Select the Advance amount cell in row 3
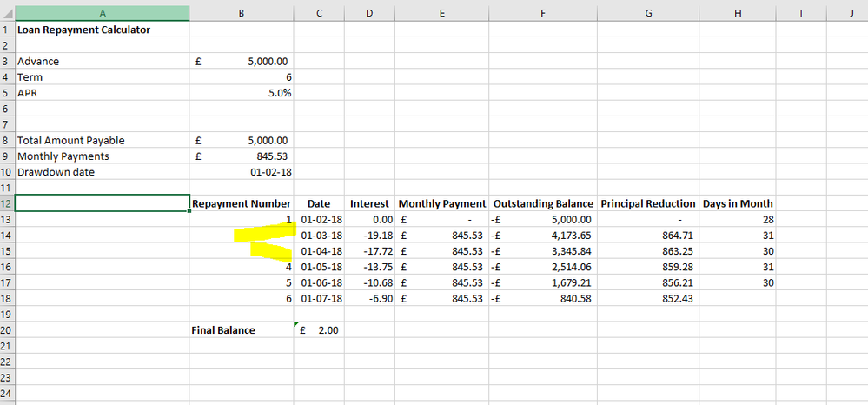868x405 pixels. click(x=242, y=62)
